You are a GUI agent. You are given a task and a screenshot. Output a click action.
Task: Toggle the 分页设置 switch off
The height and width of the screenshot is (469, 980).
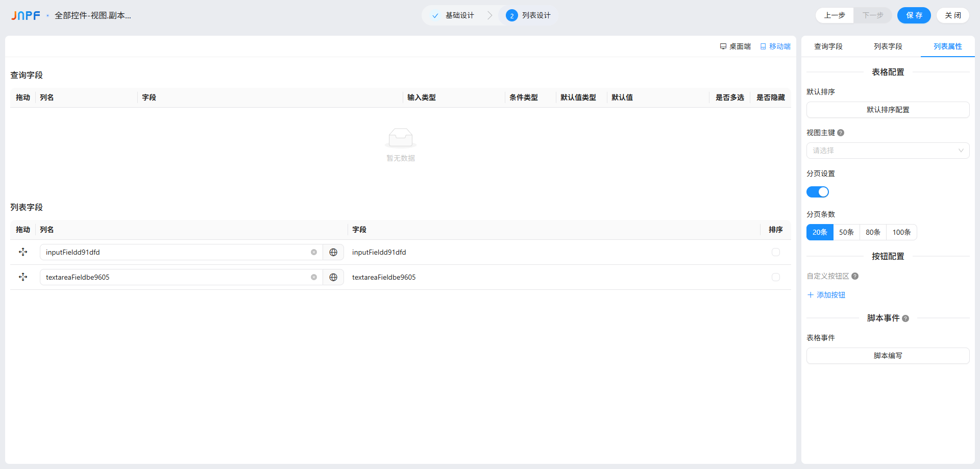[x=817, y=192]
